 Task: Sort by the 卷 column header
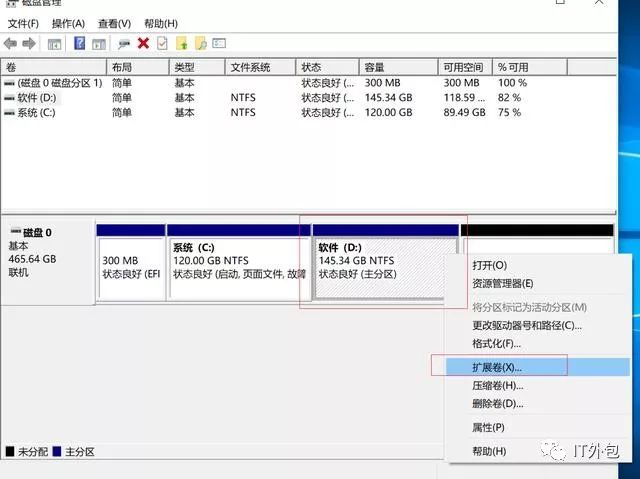53,67
